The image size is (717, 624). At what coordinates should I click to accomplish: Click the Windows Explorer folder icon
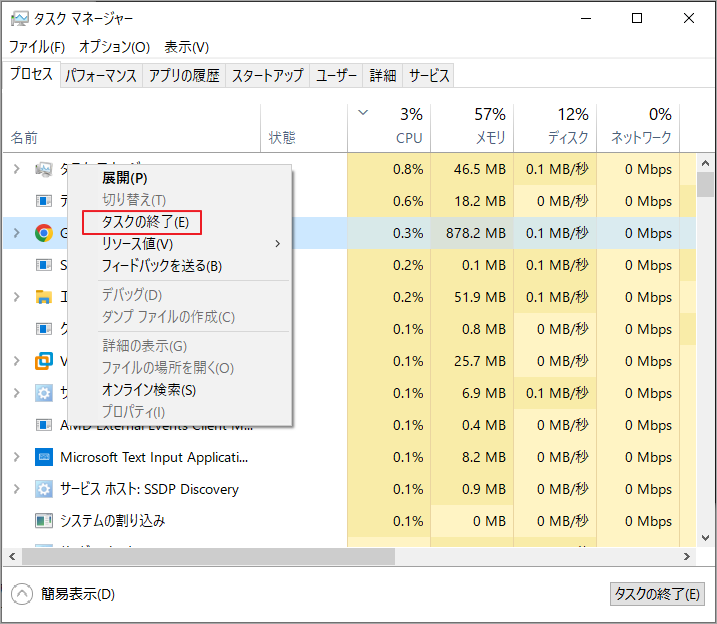(43, 297)
